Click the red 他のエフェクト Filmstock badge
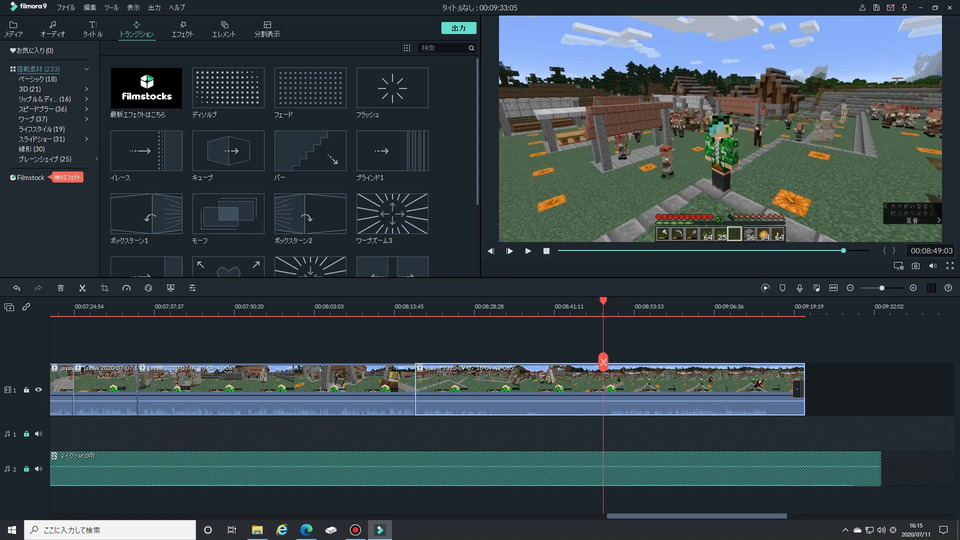The height and width of the screenshot is (540, 960). [x=67, y=178]
